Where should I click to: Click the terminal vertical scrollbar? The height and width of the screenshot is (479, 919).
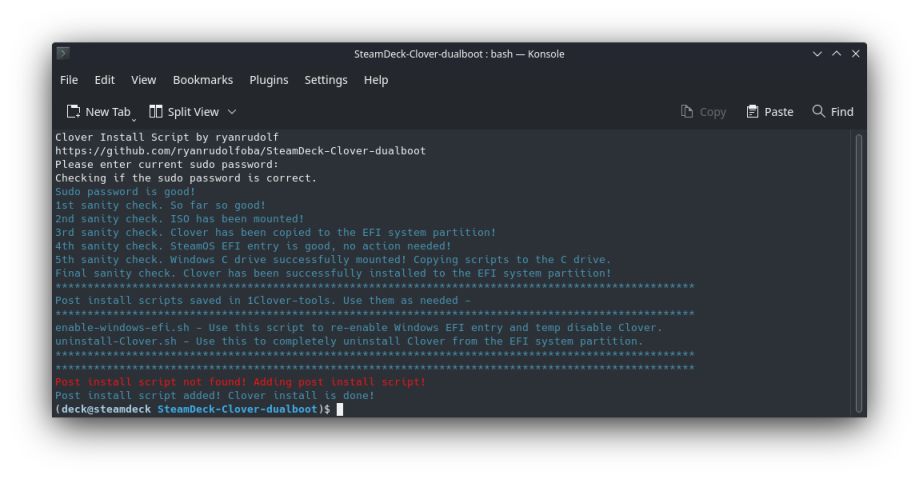(858, 270)
